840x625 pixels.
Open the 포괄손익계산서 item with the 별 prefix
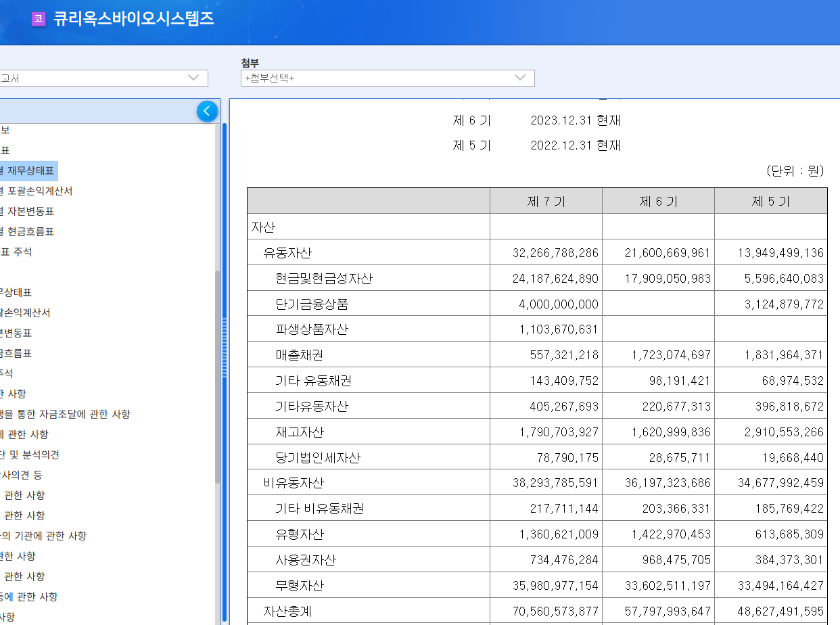[36, 191]
